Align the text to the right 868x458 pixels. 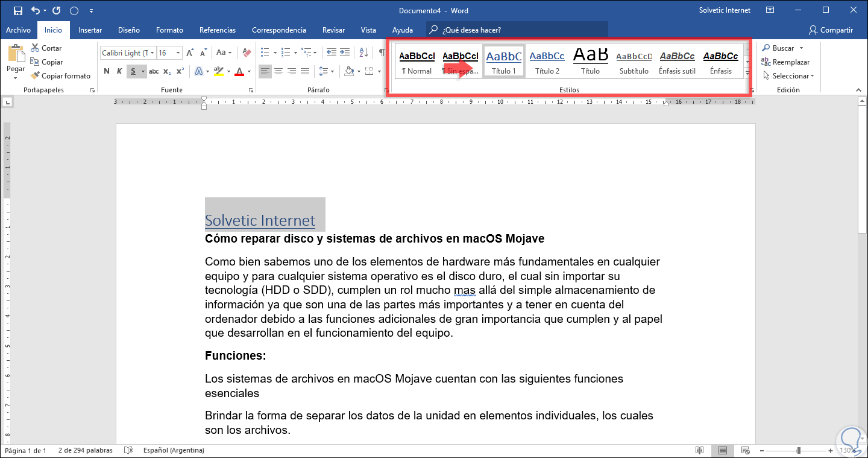point(292,72)
